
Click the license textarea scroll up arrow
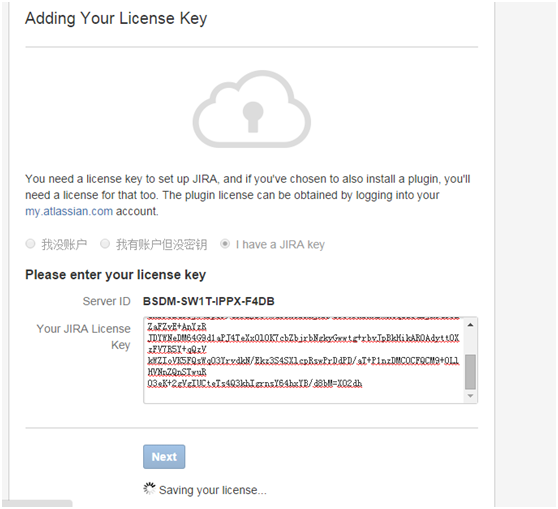coord(470,325)
